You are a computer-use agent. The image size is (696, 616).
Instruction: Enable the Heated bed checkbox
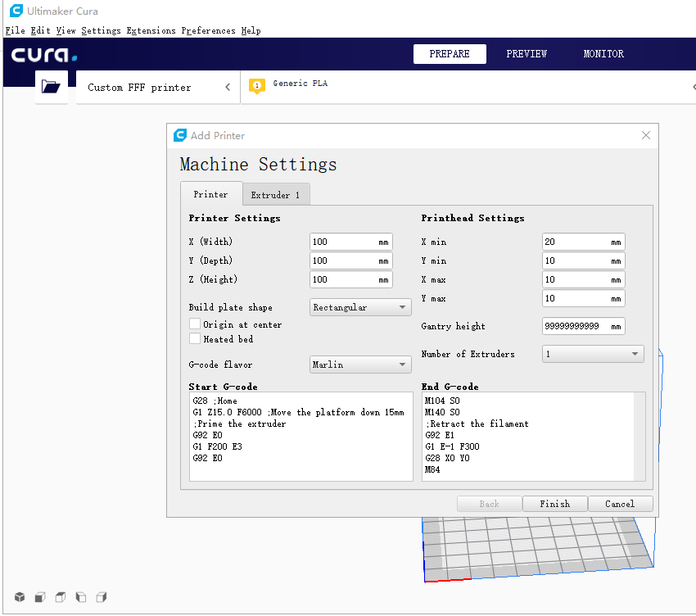tap(194, 338)
